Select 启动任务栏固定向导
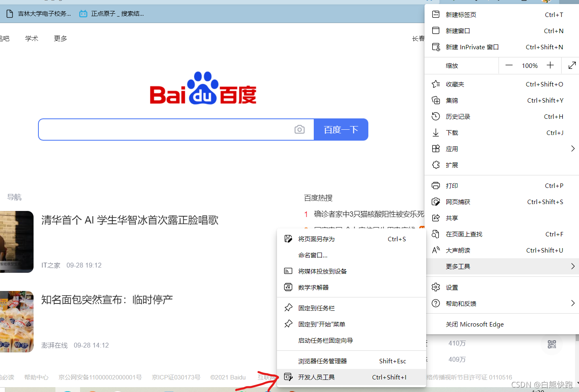The image size is (579, 392). (x=351, y=340)
